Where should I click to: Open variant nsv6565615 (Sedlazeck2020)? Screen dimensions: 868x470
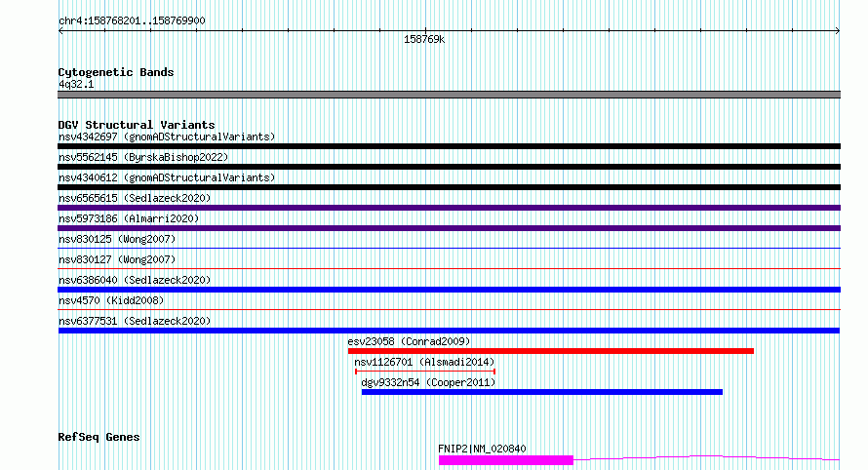(135, 198)
